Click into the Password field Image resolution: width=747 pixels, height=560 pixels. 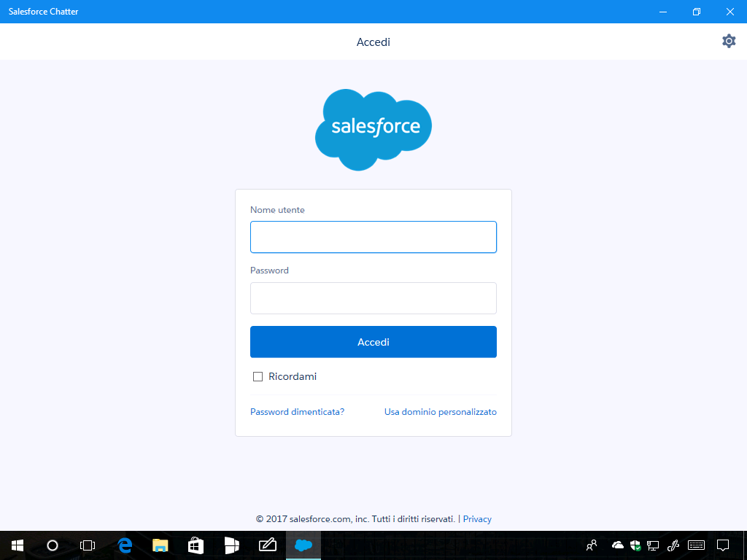(373, 298)
